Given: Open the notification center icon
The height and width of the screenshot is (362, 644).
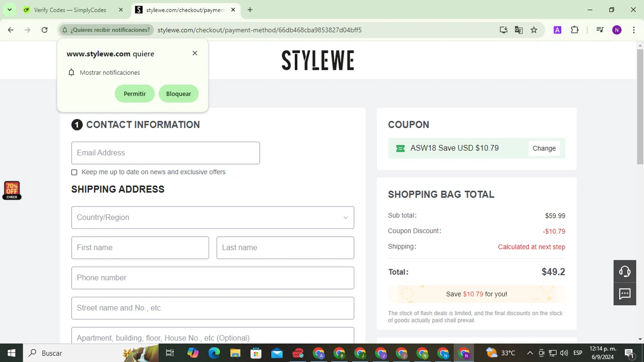Looking at the screenshot, I should click(x=630, y=353).
